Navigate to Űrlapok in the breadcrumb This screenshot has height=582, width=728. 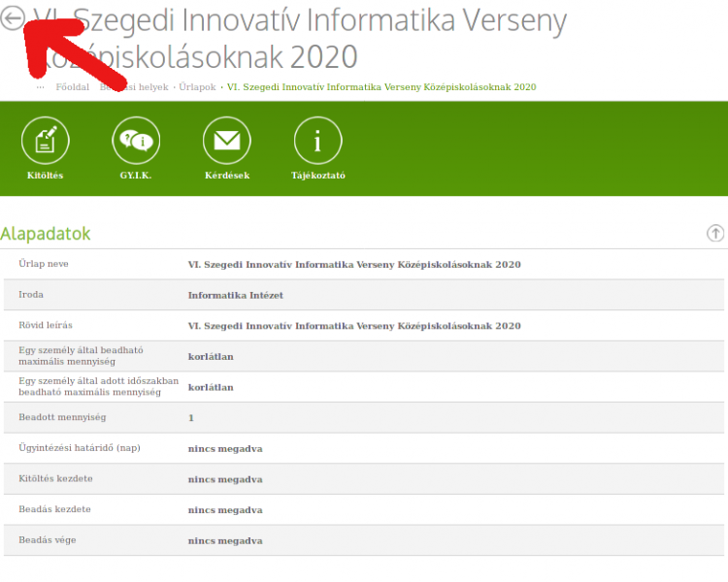[197, 87]
